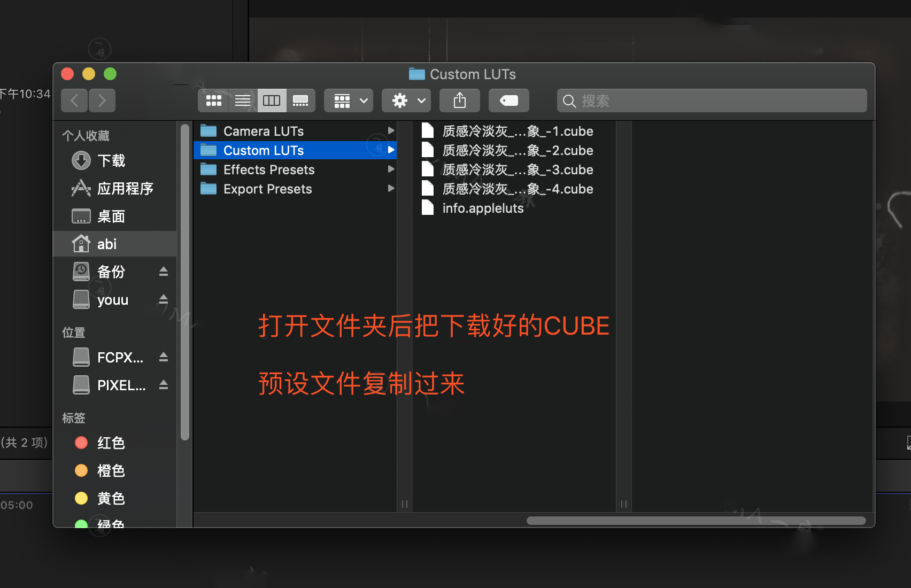Click the 个人收藏 favorites header

coord(86,136)
